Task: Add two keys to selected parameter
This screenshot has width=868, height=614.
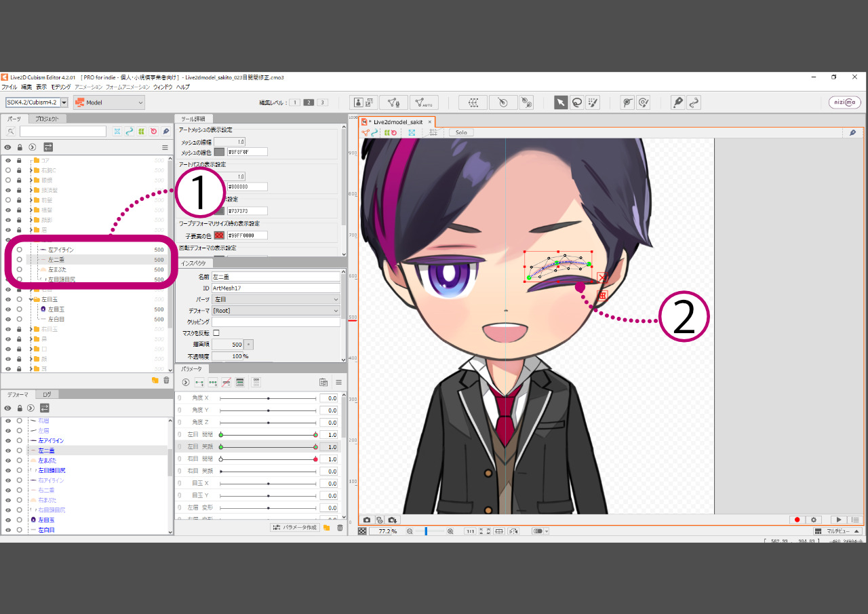Action: click(x=199, y=383)
